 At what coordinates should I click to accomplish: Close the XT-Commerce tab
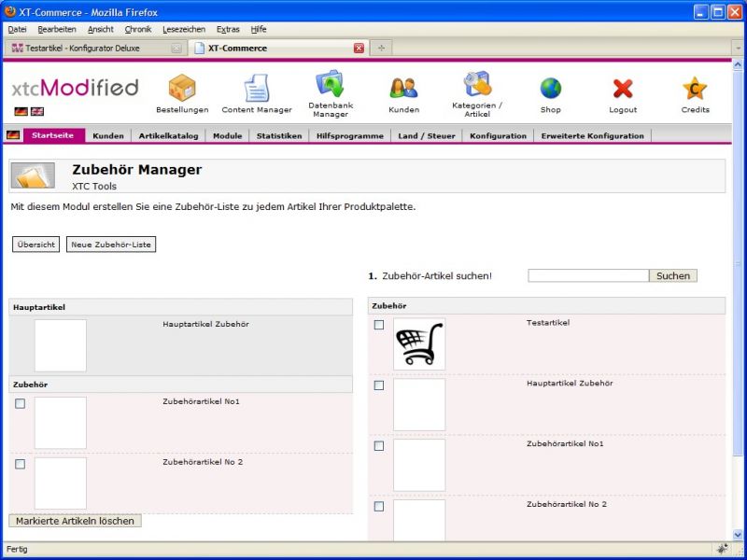click(359, 48)
